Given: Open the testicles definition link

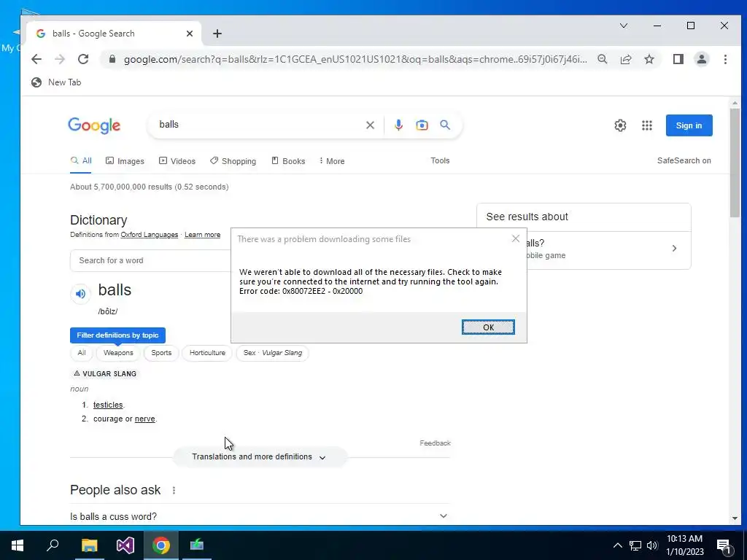Looking at the screenshot, I should click(108, 405).
